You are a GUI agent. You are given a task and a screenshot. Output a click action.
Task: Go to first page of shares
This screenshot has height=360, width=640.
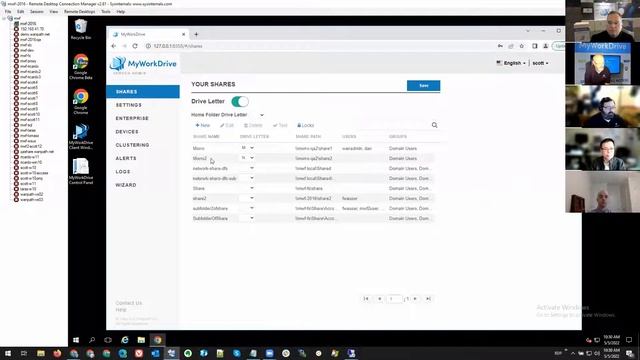point(366,299)
